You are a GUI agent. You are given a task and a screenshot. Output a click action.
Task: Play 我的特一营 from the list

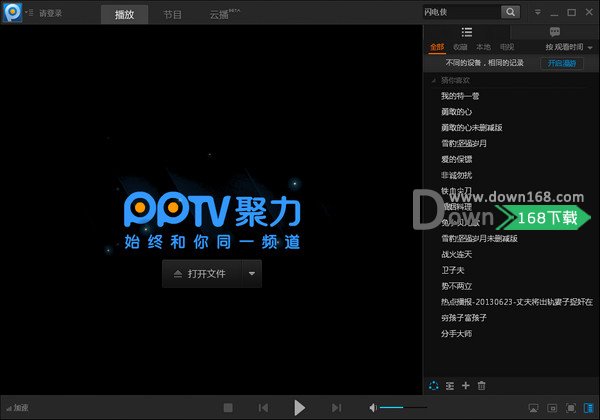click(460, 96)
